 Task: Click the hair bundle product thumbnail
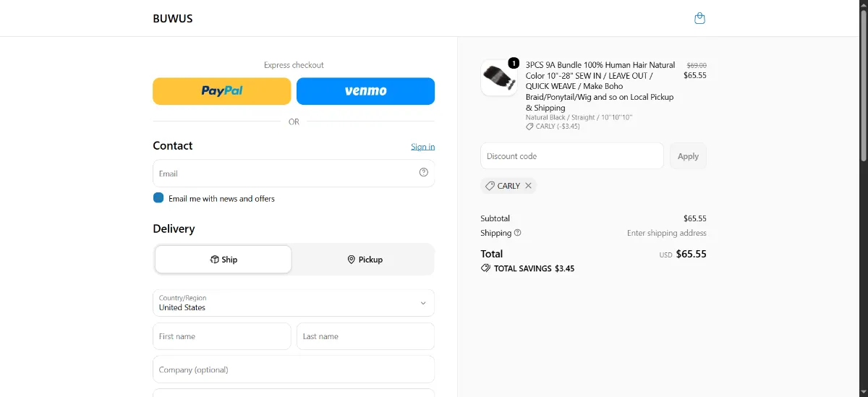(x=499, y=77)
